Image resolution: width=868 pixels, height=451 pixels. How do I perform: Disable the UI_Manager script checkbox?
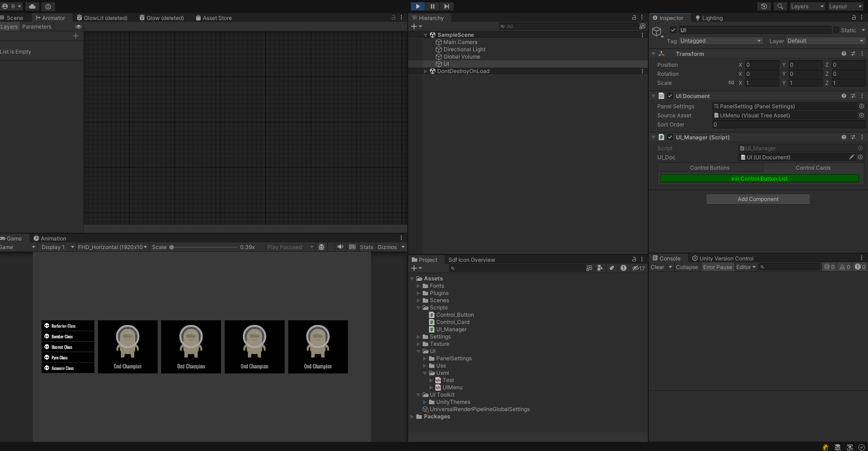[670, 137]
